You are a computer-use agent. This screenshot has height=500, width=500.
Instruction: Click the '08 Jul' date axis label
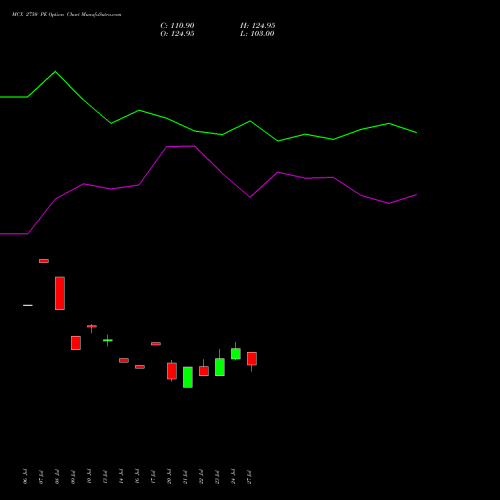(57, 477)
